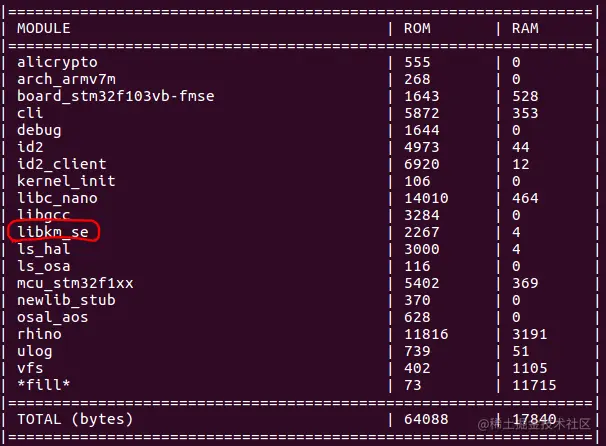606x446 pixels.
Task: Click the total ROM value 64088
Action: [426, 419]
